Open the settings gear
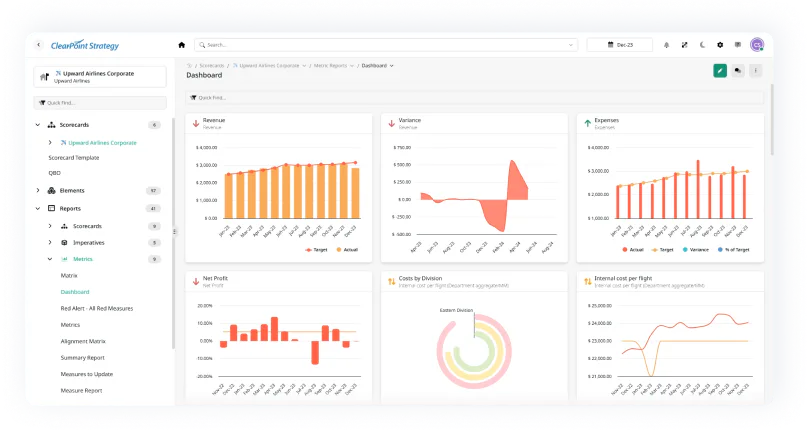Viewport: 809px width, 431px height. coord(720,45)
